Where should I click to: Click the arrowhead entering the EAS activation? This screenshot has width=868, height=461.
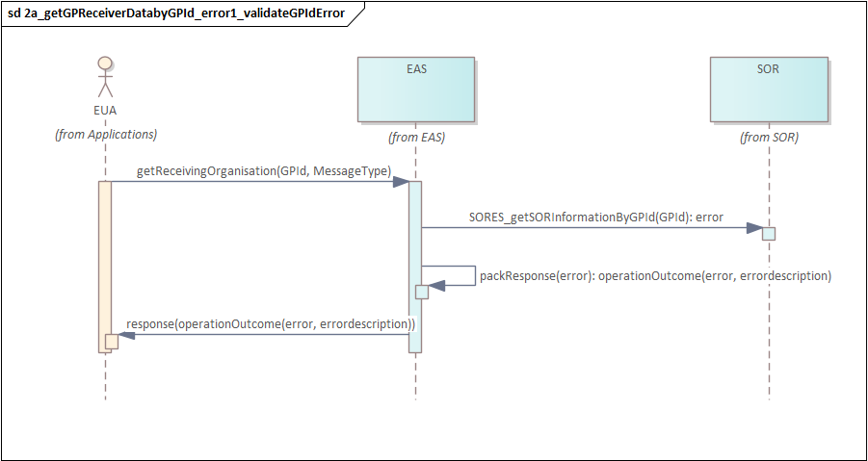click(402, 181)
